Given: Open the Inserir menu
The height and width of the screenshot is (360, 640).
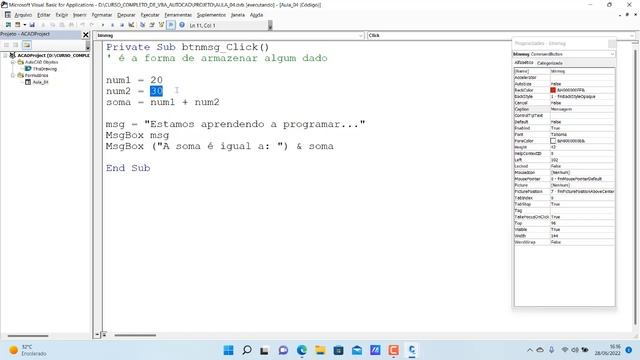Looking at the screenshot, I should coord(80,15).
